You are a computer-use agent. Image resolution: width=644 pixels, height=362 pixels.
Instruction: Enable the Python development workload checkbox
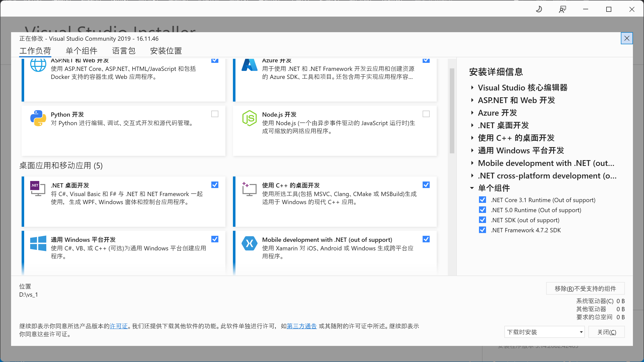pos(215,114)
